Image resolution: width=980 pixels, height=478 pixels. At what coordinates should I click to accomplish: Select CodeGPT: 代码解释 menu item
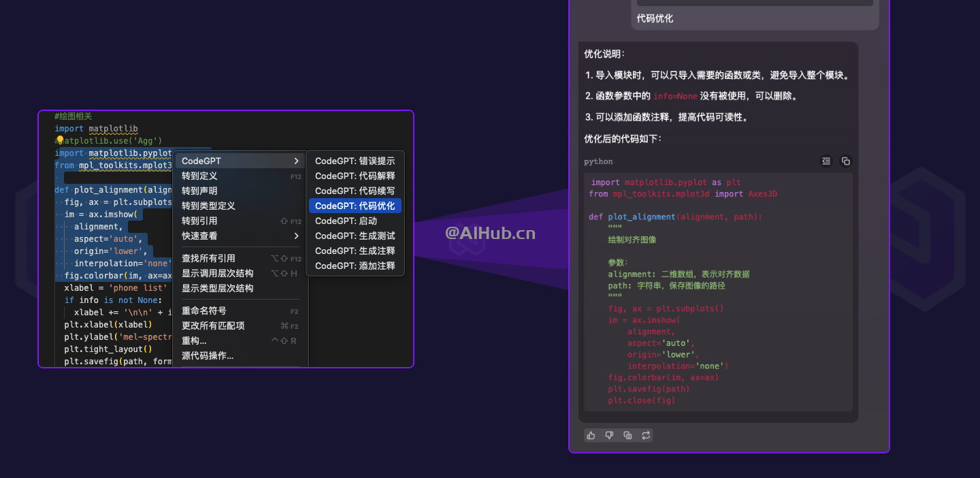click(x=355, y=176)
